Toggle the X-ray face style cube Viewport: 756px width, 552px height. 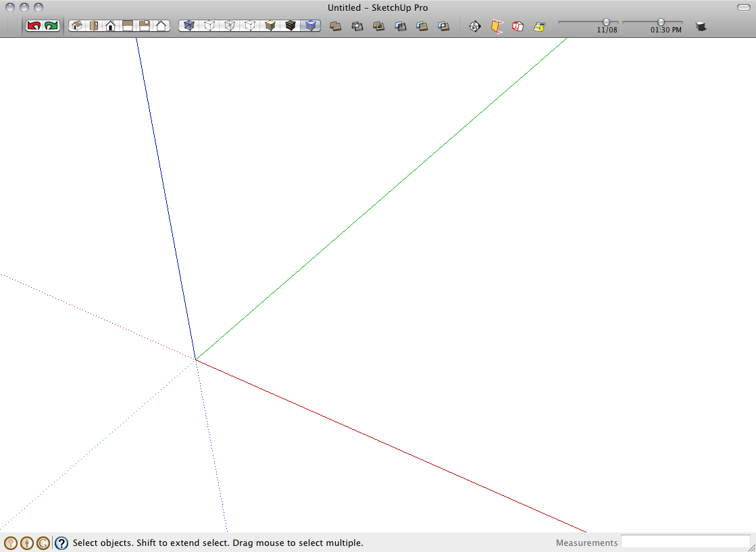[x=189, y=26]
